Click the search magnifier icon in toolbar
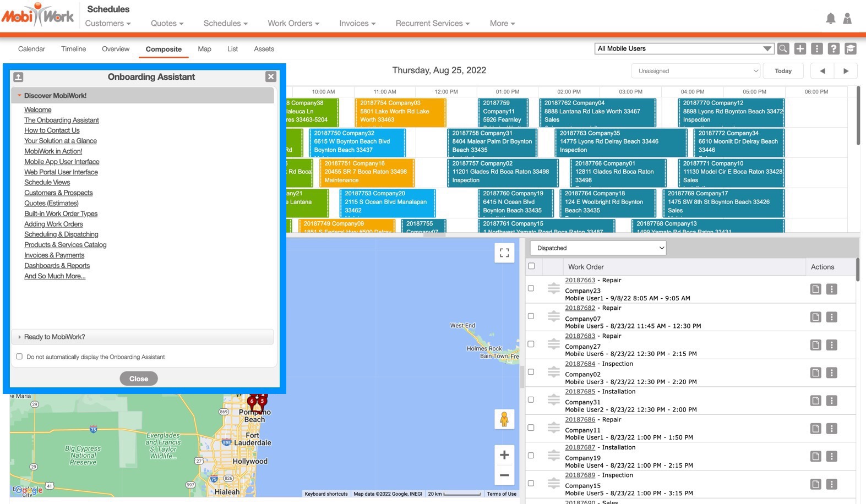This screenshot has width=866, height=504. coord(783,49)
